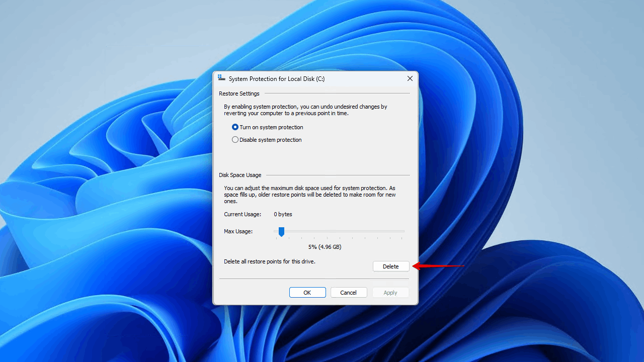The width and height of the screenshot is (644, 362).
Task: Select Disable system protection option
Action: (x=267, y=140)
